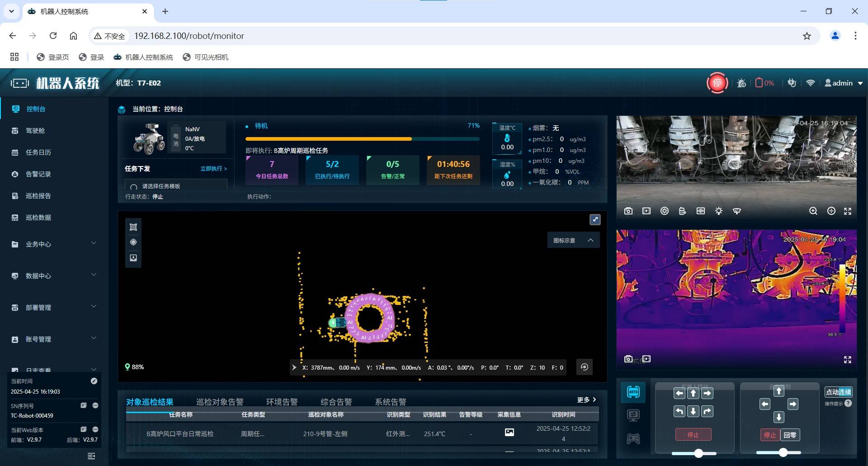Open the browser tab search dropdown

[x=11, y=11]
